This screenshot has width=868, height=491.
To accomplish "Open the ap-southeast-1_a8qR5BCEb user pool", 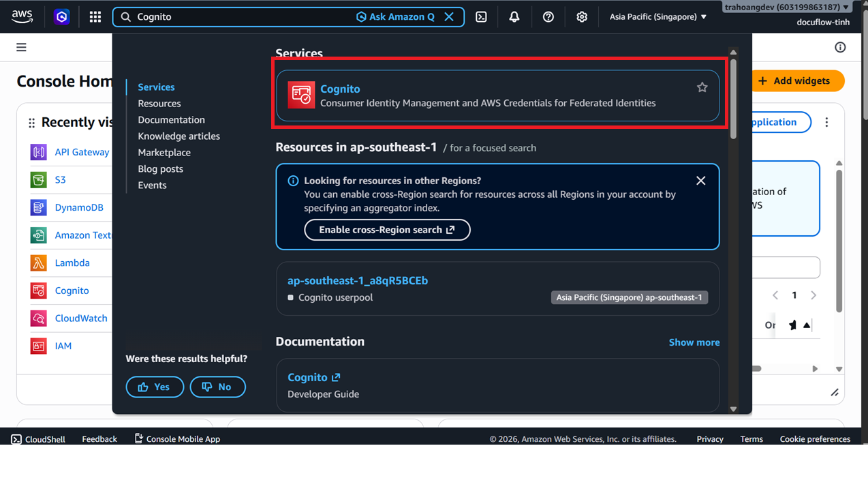I will click(358, 280).
